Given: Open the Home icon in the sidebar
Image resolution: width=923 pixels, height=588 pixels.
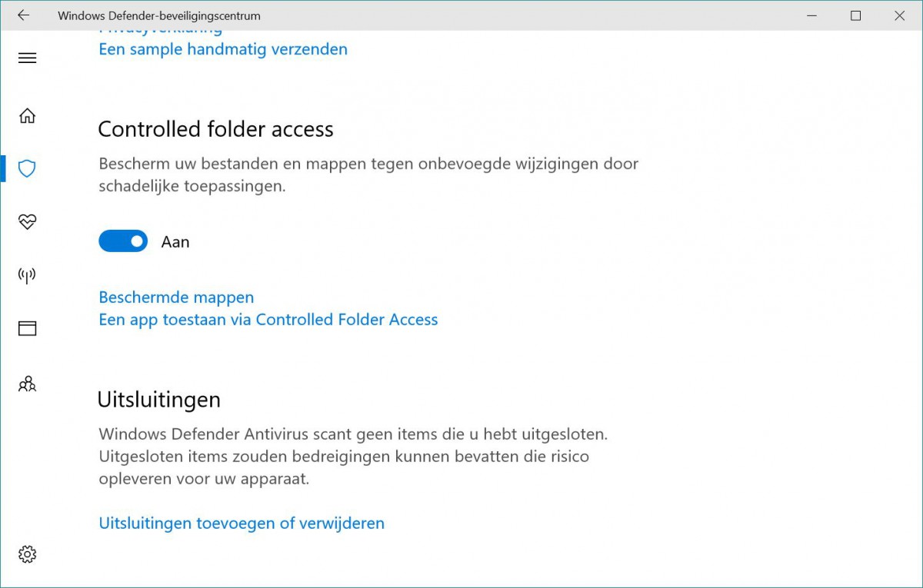Looking at the screenshot, I should tap(27, 115).
